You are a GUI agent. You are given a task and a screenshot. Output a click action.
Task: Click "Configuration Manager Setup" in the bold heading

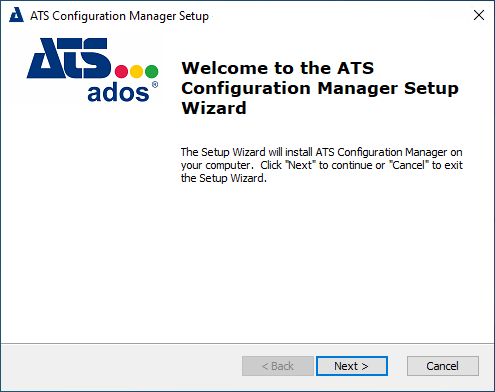tap(320, 88)
